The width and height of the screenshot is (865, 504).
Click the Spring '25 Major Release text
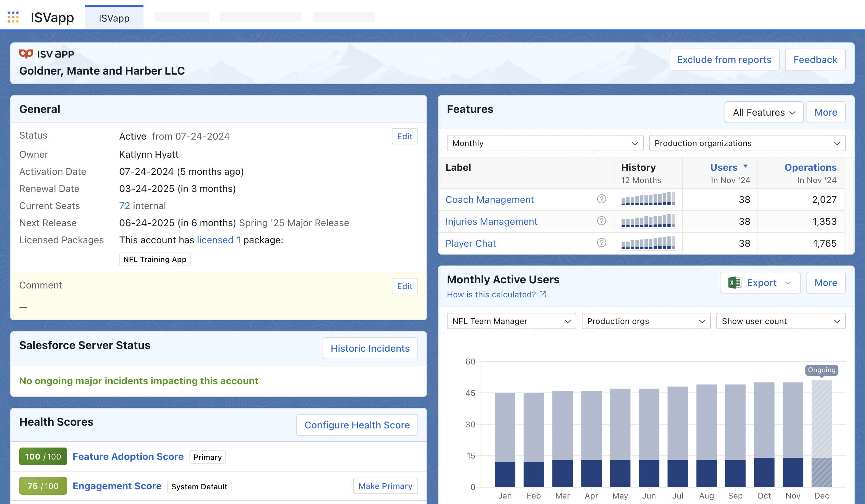click(294, 223)
